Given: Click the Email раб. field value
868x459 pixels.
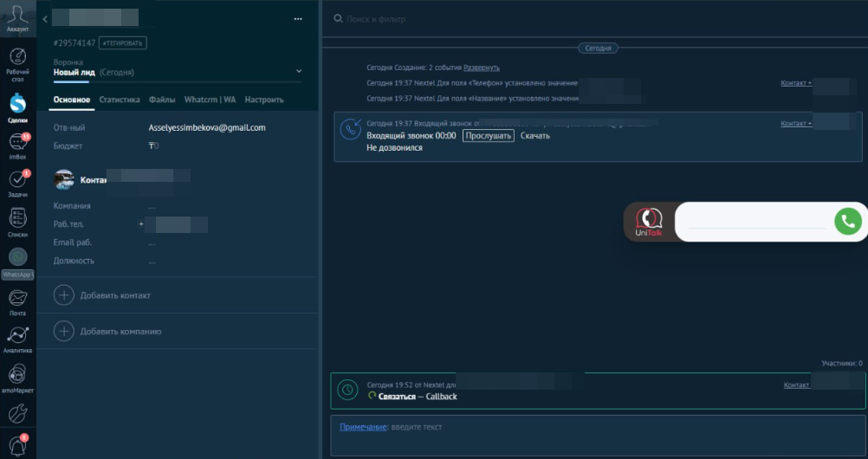Looking at the screenshot, I should (x=152, y=242).
